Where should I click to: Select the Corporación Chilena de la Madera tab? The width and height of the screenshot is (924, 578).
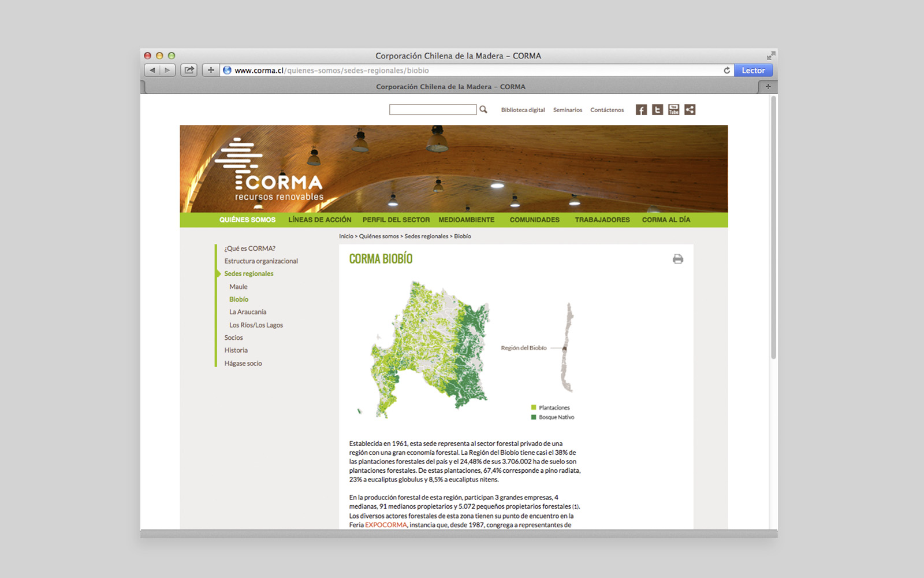(x=450, y=87)
